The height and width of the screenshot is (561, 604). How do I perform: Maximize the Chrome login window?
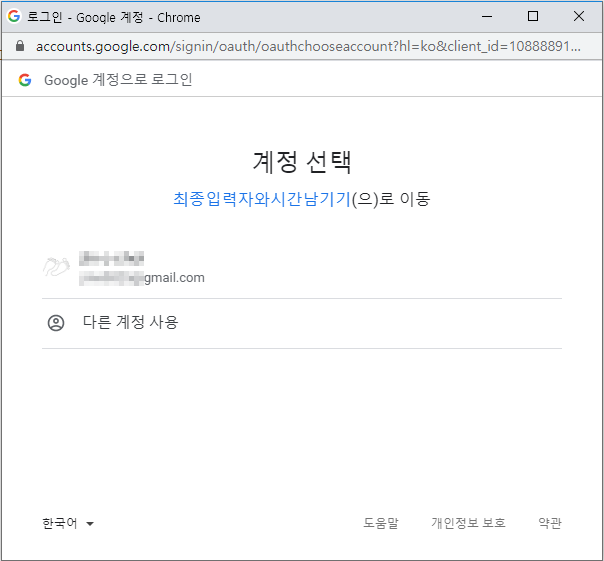click(533, 17)
